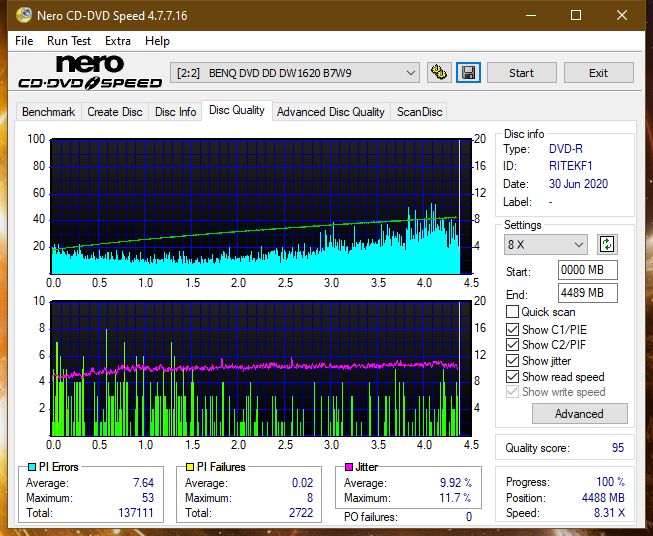Click the cyan PI Errors legend swatch

[32, 467]
